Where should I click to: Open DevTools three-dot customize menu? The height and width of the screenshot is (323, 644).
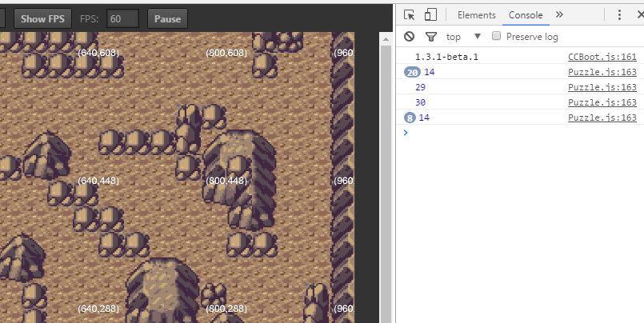619,14
